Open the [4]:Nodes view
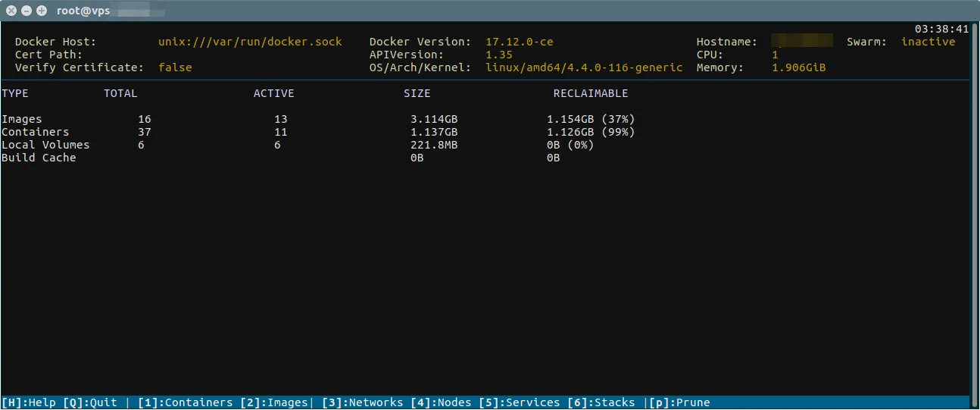980x410 pixels. pyautogui.click(x=442, y=402)
